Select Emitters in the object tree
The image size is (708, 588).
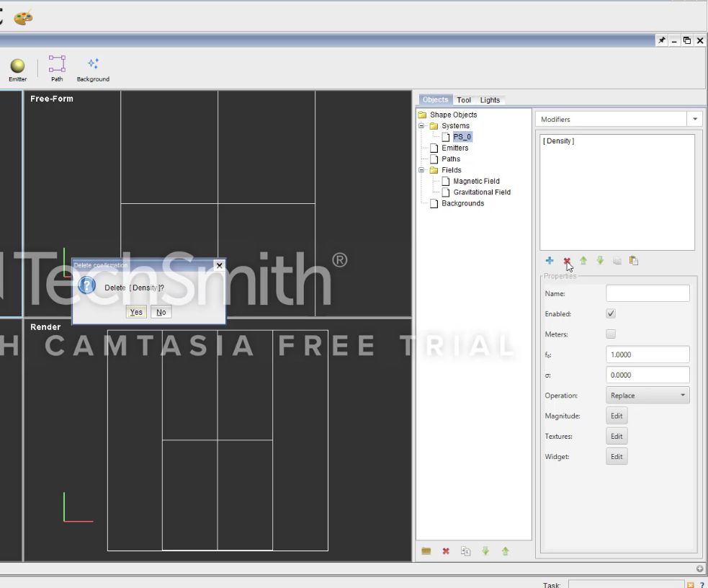[454, 148]
